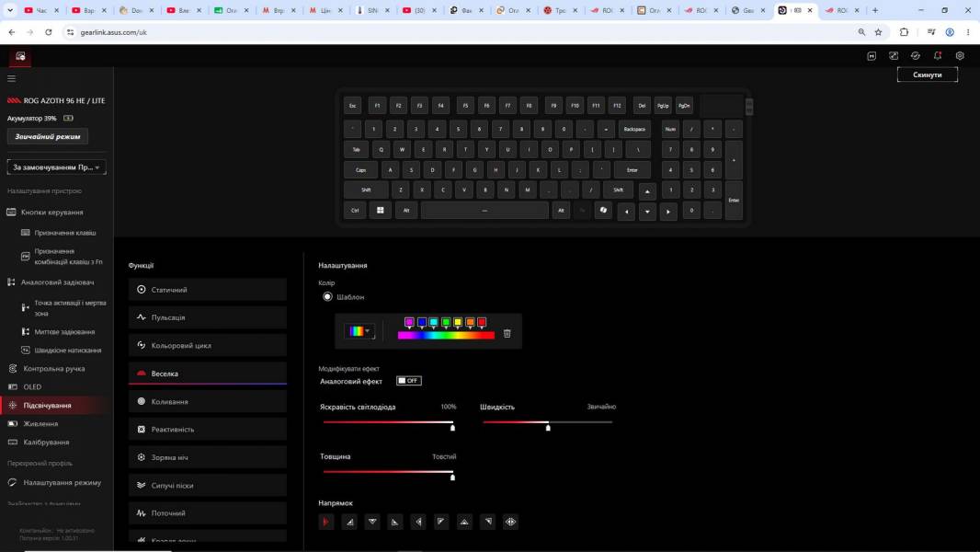This screenshot has height=552, width=980.
Task: Open Призначення клавіш sidebar item
Action: point(65,233)
